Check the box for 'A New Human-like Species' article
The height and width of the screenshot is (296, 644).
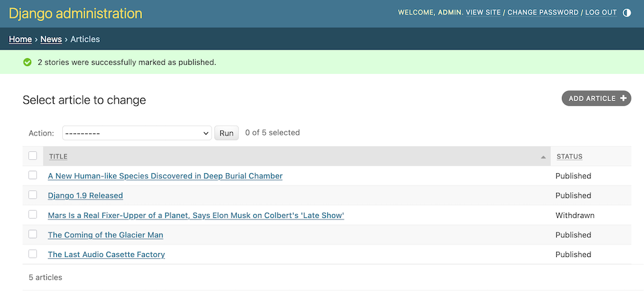(x=33, y=175)
